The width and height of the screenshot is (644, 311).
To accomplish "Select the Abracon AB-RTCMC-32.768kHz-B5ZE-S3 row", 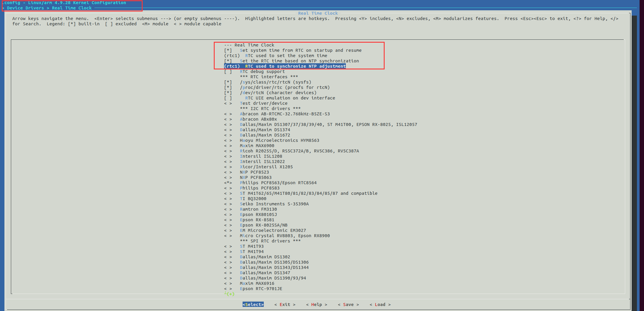I will (277, 114).
